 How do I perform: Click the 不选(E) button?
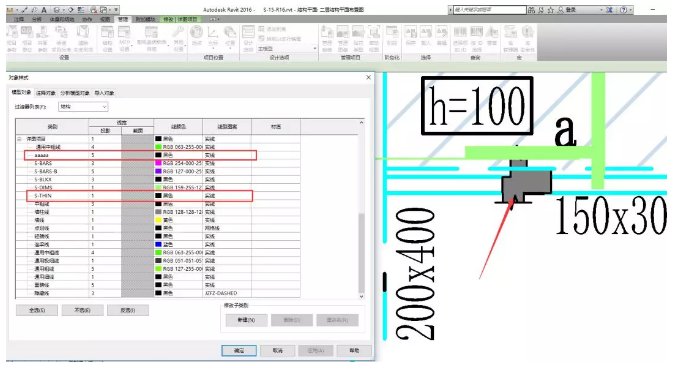click(82, 310)
